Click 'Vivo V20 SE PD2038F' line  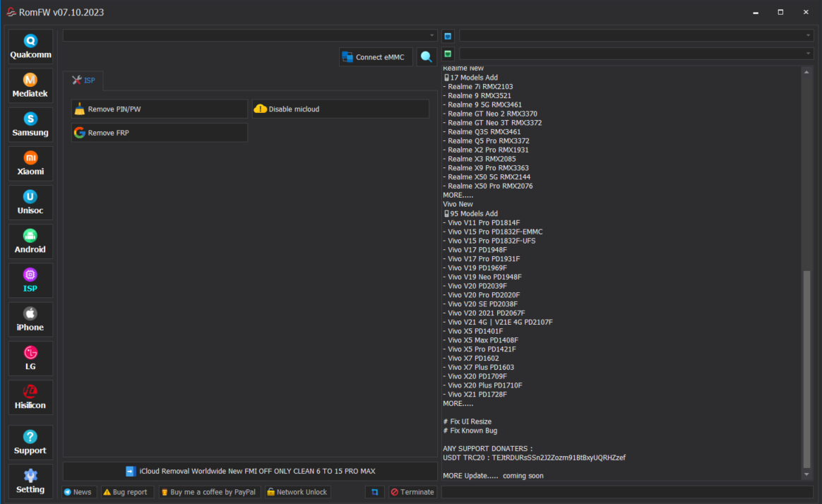coord(480,304)
